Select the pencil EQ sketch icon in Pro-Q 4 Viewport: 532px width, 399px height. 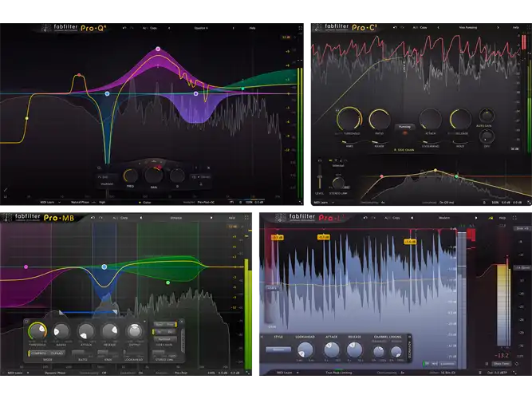[x=6, y=189]
